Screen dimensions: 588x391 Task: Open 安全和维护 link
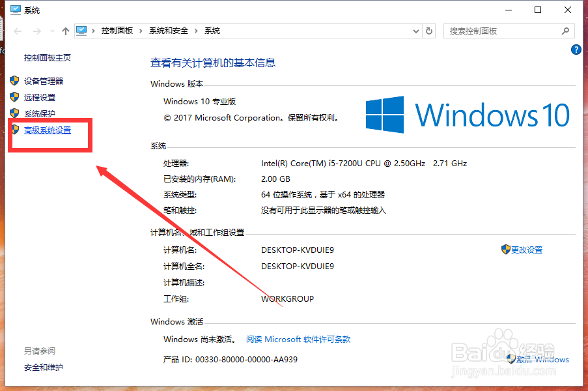coord(44,368)
